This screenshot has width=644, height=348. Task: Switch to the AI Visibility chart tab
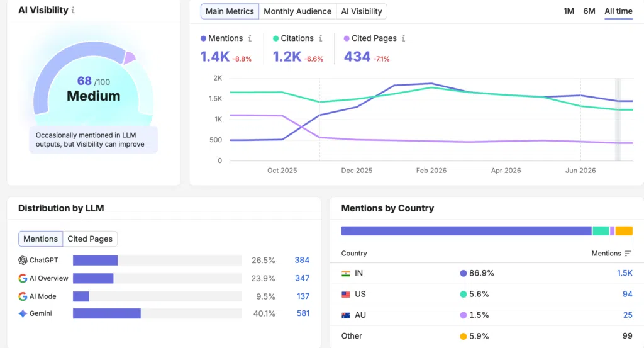(362, 11)
